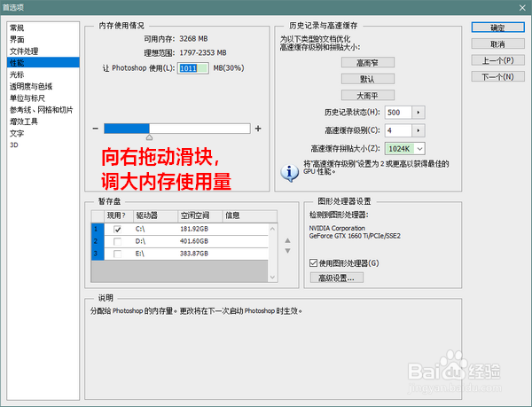Go to previous page with 上一个(P)
Viewport: 532px width, 407px height.
pos(497,60)
